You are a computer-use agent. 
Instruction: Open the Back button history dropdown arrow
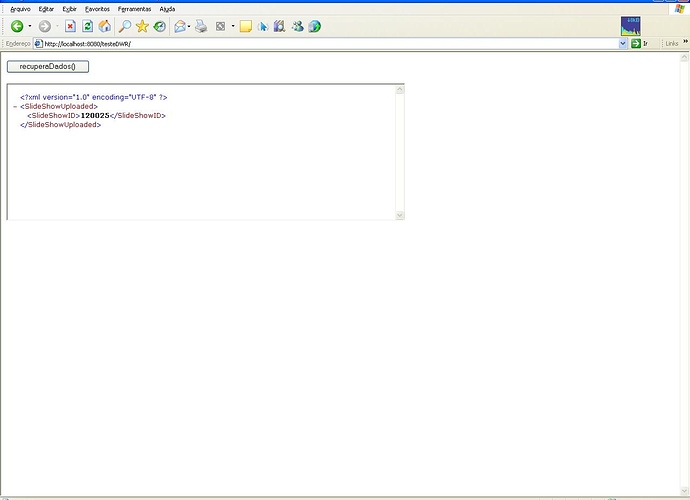coord(30,26)
